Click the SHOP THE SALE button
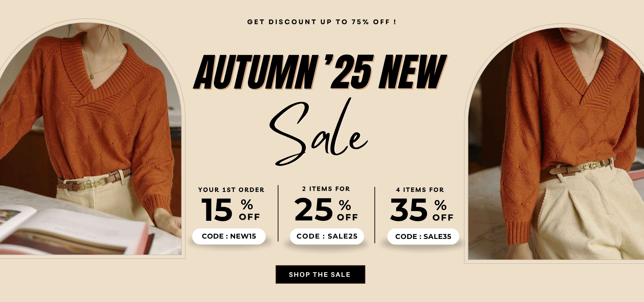The image size is (644, 302). [320, 274]
